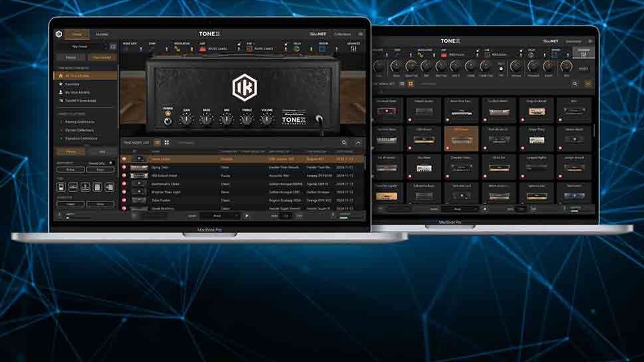Switch Tone Model list to grid view
Screen dimensions: 644x362
click(167, 142)
